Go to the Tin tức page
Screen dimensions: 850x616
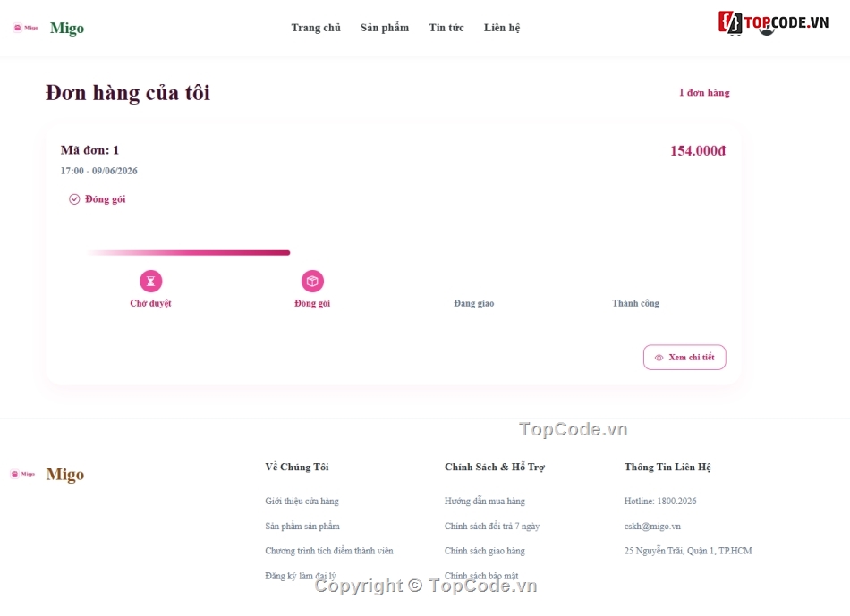click(446, 28)
